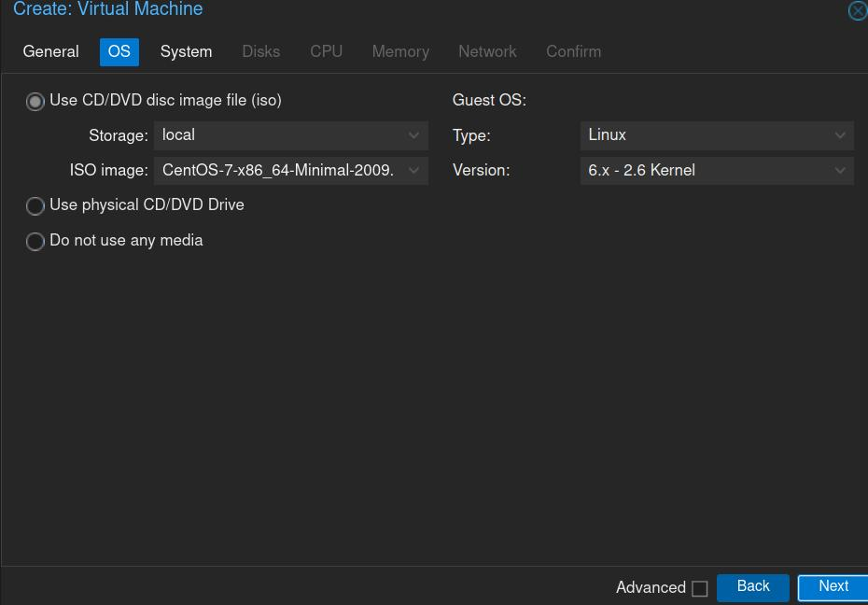Viewport: 868px width, 605px height.
Task: Expand the Storage dropdown arrow
Action: tap(413, 135)
